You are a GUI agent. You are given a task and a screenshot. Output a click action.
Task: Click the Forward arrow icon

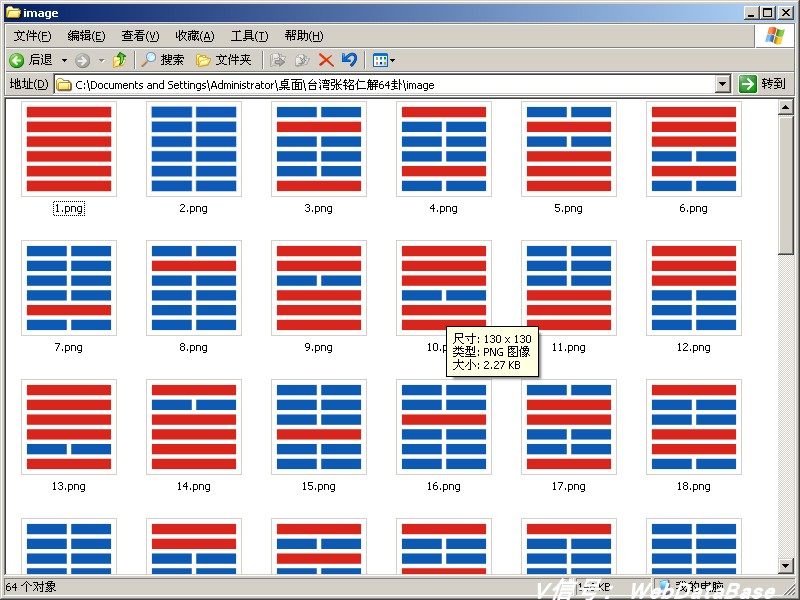pyautogui.click(x=82, y=61)
